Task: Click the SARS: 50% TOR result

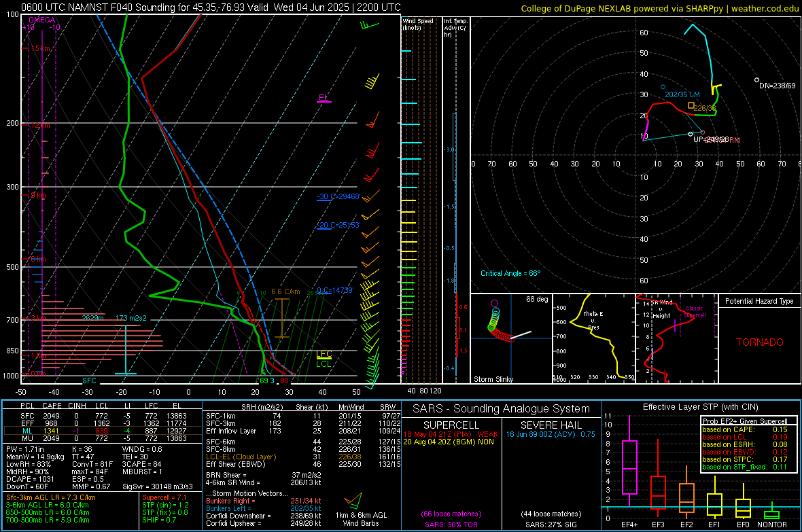Action: pyautogui.click(x=451, y=525)
